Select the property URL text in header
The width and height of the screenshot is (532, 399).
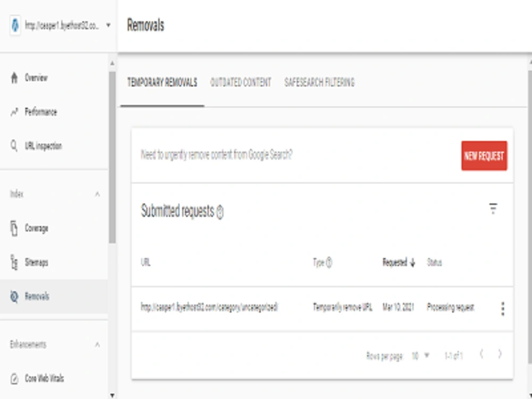coord(62,25)
